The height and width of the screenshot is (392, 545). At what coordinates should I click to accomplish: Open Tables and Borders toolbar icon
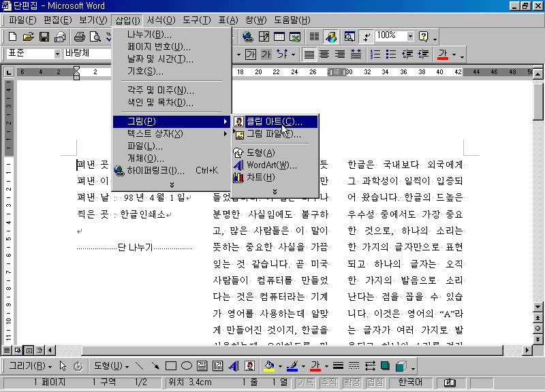[264, 37]
